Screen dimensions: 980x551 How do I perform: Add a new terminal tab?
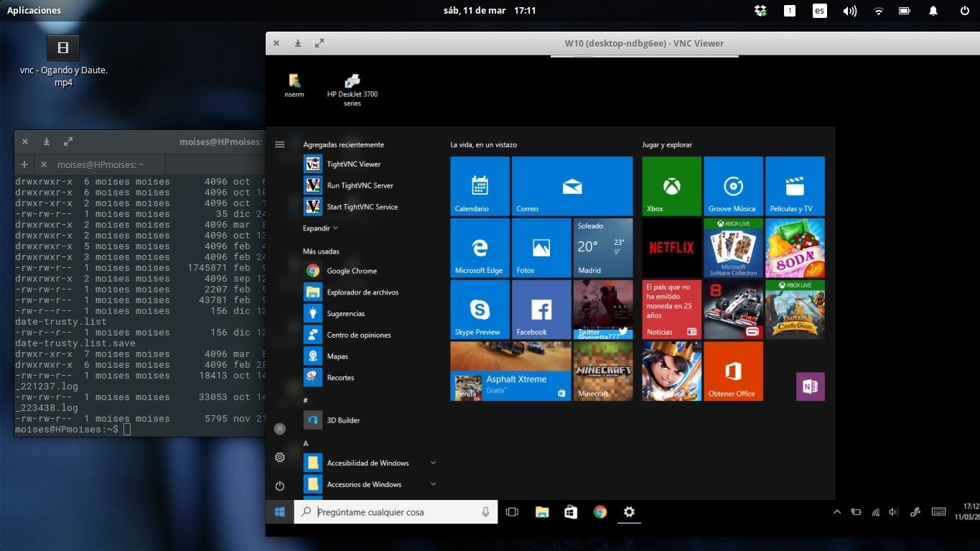[24, 165]
